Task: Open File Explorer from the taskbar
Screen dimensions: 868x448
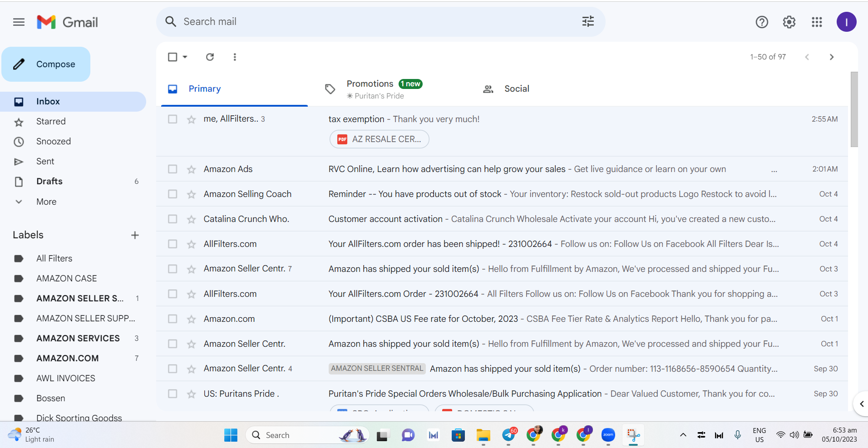Action: pyautogui.click(x=483, y=435)
